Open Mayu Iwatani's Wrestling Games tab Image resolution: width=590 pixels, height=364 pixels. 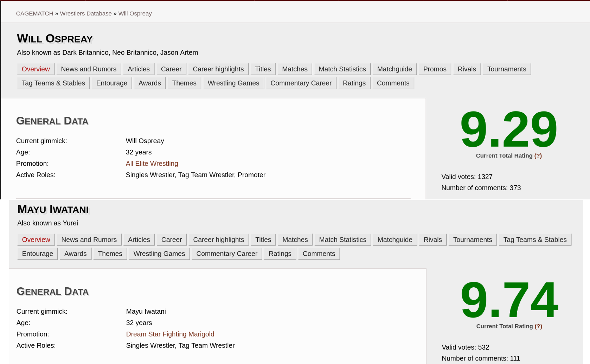tap(159, 254)
